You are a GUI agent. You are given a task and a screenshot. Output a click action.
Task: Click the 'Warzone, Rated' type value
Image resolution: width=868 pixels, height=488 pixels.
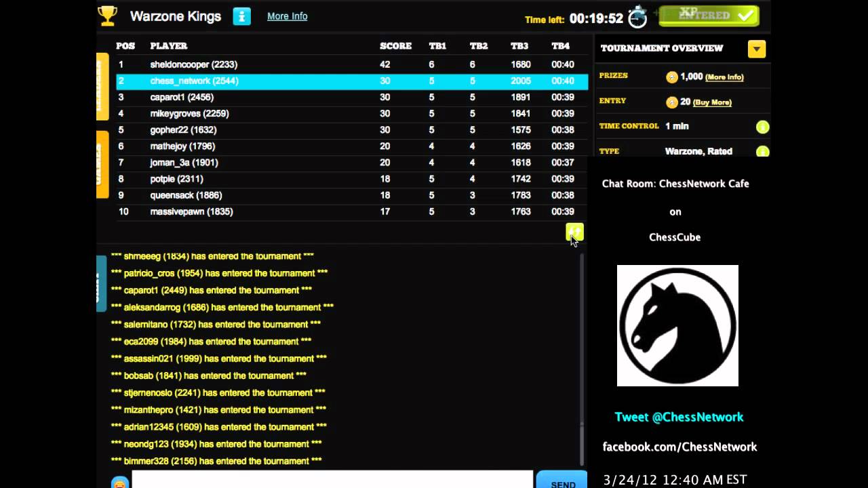[698, 152]
